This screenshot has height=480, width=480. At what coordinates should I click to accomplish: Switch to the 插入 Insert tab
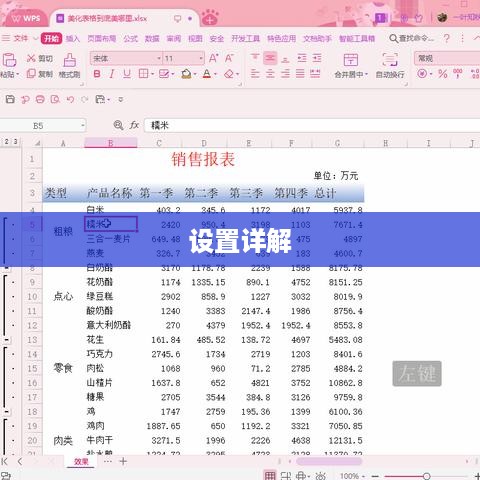73,39
